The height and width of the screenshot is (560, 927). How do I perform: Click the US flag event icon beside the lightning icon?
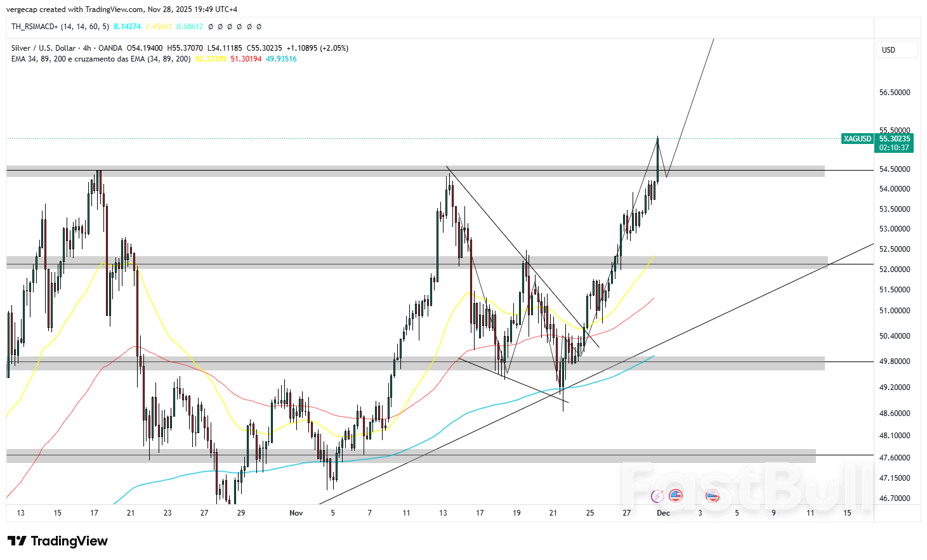[675, 496]
